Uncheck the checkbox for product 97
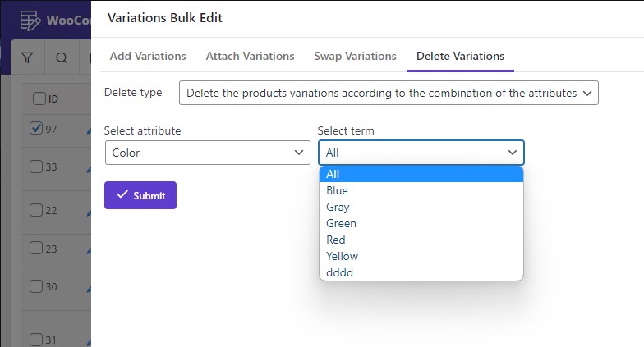644x347 pixels. (x=36, y=128)
